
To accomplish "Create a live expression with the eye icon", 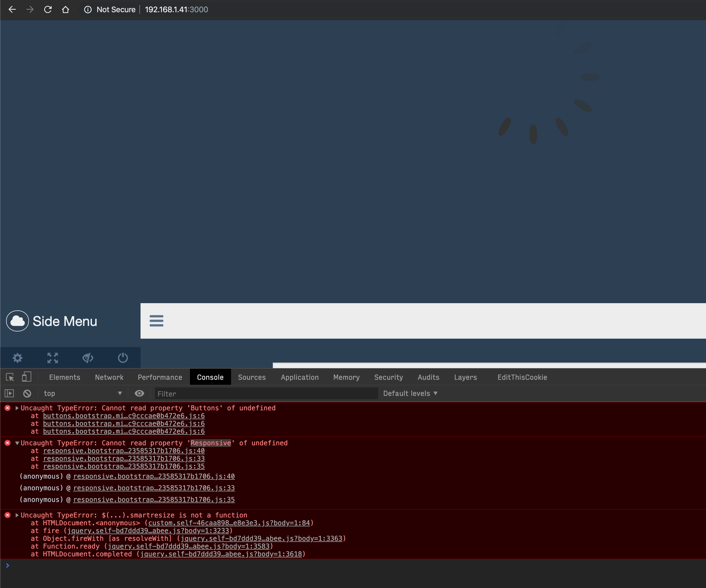I will (139, 393).
